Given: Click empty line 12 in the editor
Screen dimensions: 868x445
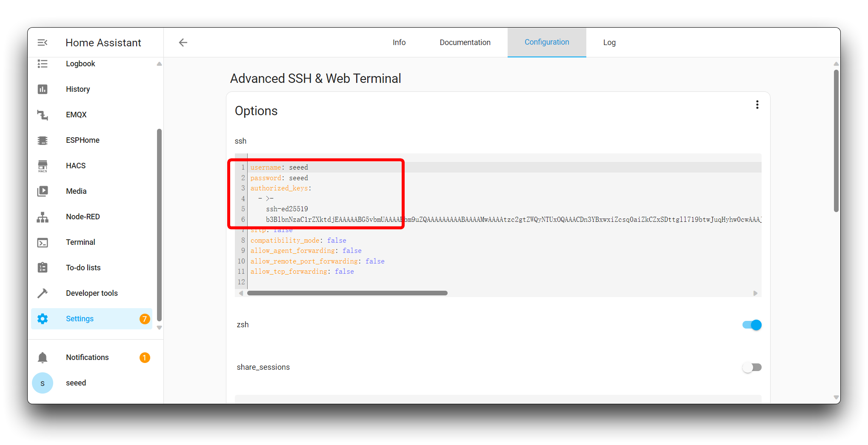Looking at the screenshot, I should [504, 282].
